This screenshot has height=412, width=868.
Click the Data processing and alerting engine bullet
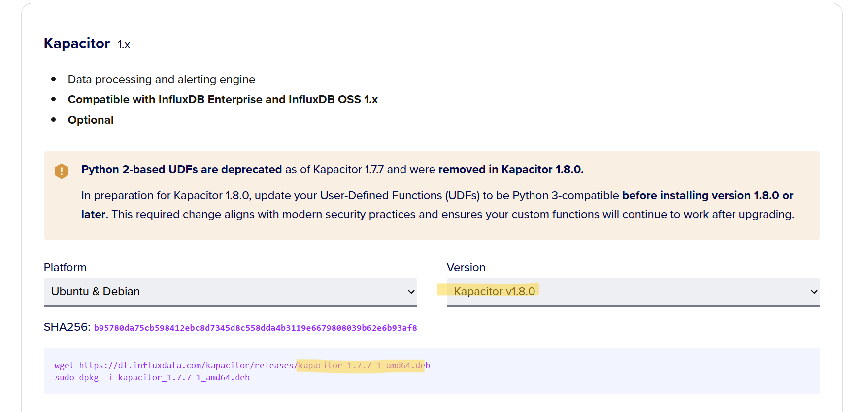[x=161, y=79]
